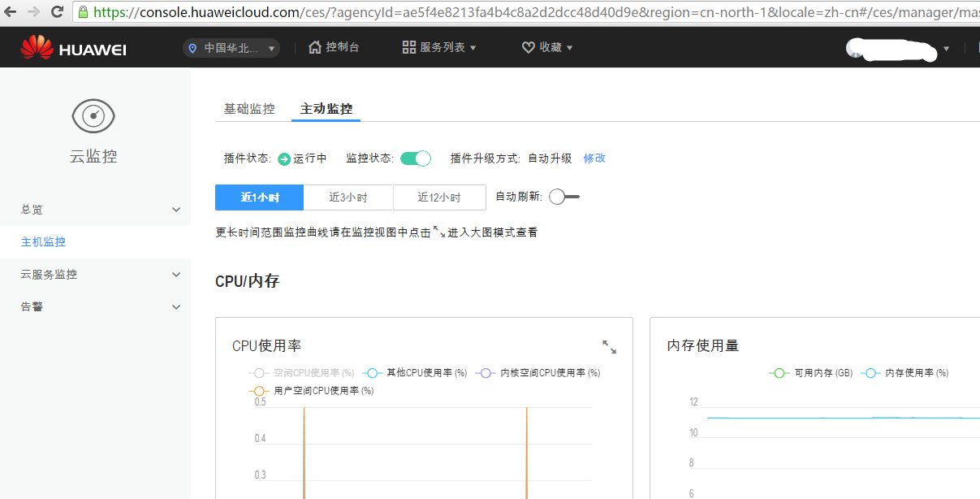Click the browser back arrow
This screenshot has width=980, height=499.
pos(11,12)
